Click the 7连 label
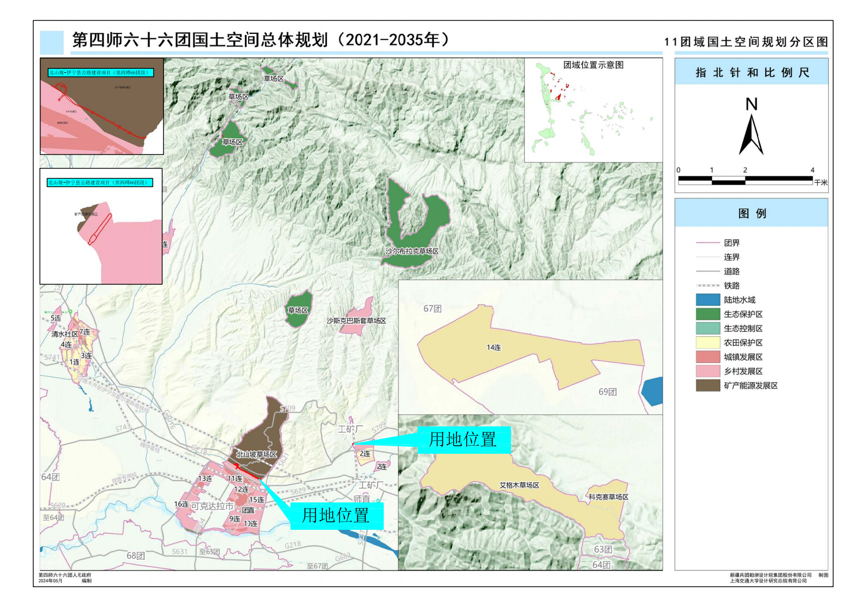 point(85,332)
